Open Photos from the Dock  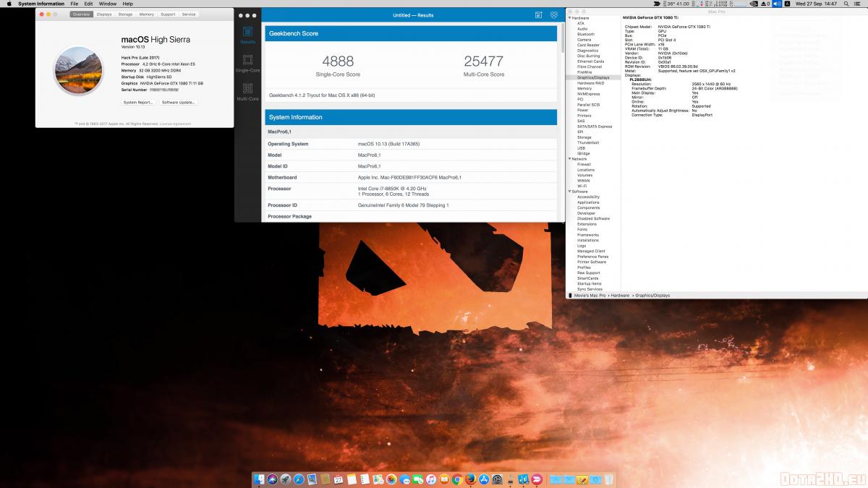(391, 479)
